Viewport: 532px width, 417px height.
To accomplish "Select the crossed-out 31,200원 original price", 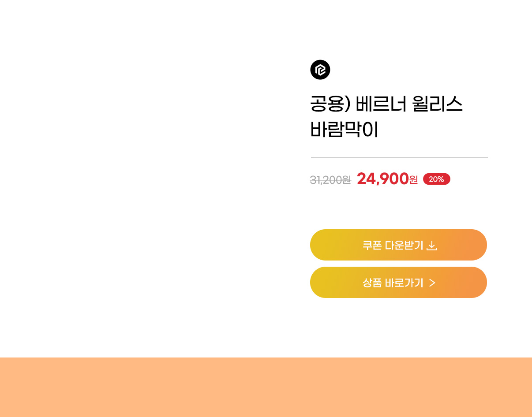I will [330, 180].
